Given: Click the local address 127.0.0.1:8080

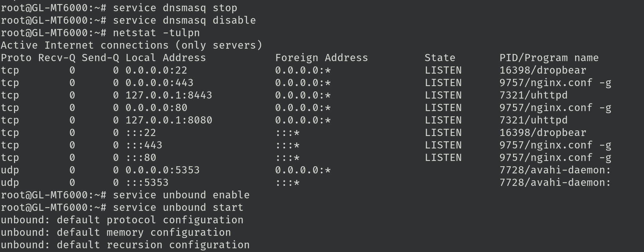Looking at the screenshot, I should point(169,120).
